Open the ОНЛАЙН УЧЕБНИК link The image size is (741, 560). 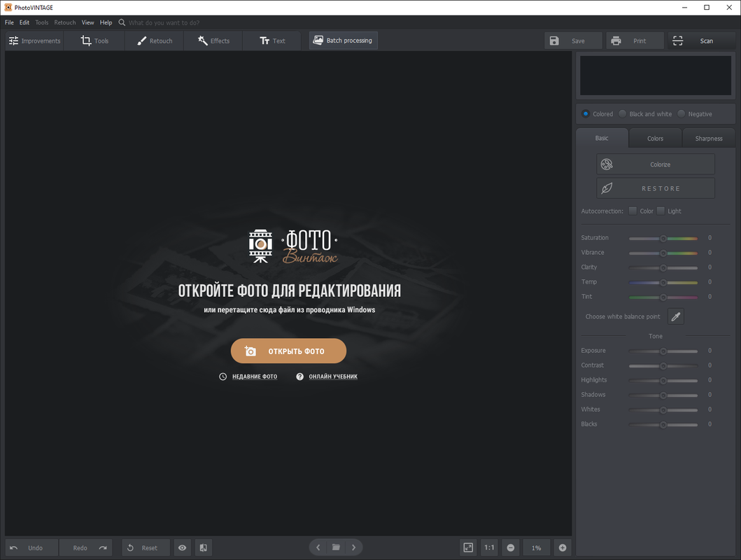(x=333, y=377)
